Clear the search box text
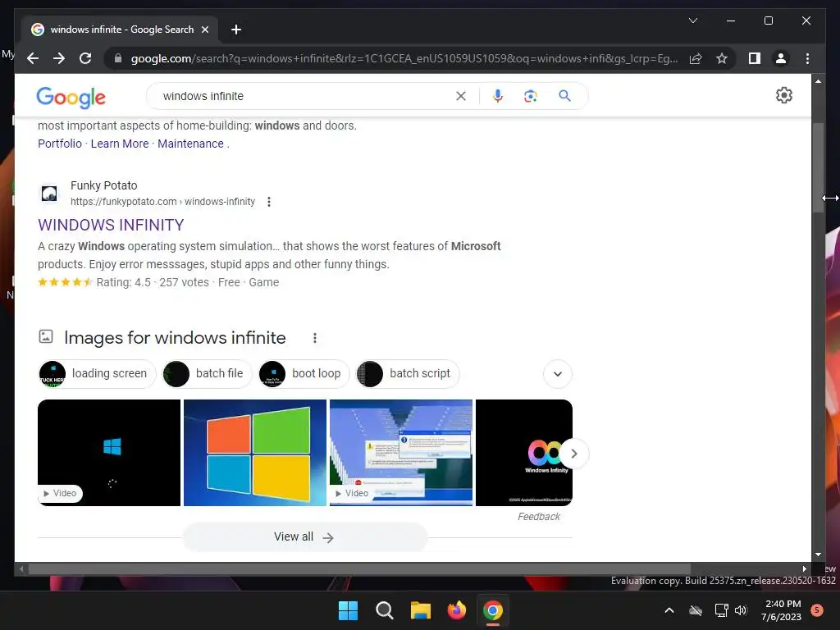 (x=461, y=96)
